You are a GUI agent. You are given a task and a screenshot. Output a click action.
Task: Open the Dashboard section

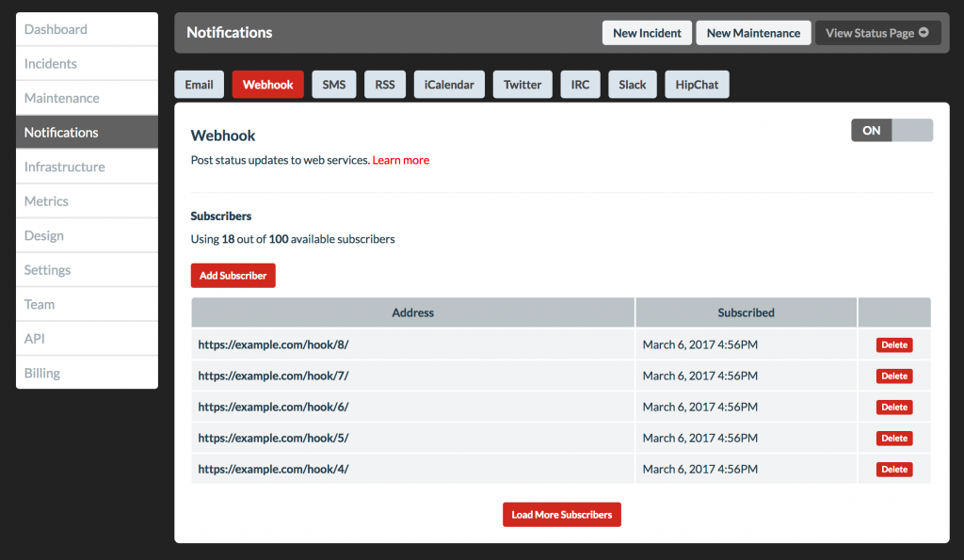point(55,29)
